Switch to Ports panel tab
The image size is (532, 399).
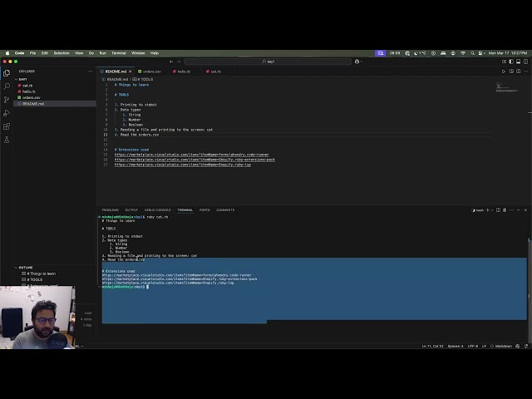(204, 210)
